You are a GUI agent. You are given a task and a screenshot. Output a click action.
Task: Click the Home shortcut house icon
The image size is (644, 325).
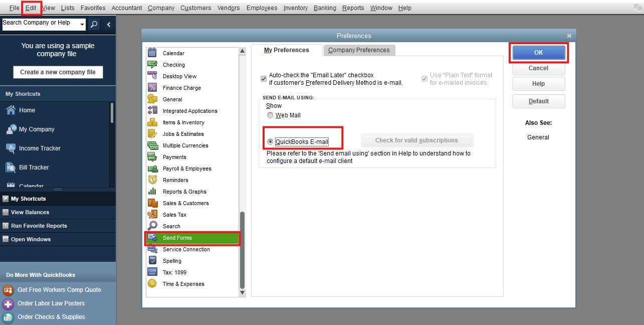tap(11, 110)
